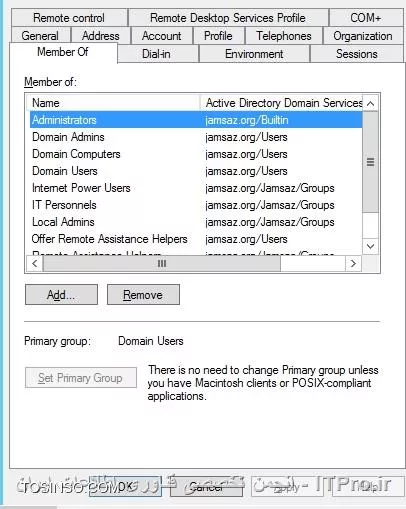The image size is (406, 509).
Task: Click the vertical scrollbar thumb
Action: click(x=370, y=162)
